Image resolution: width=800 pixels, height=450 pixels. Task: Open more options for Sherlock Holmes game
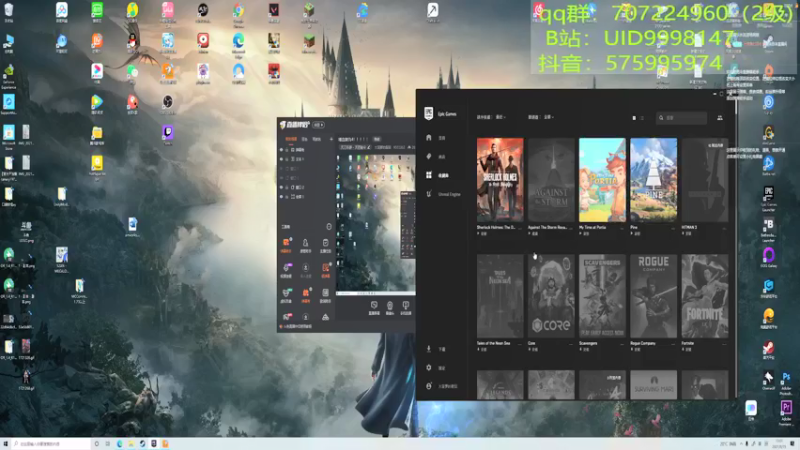point(520,228)
